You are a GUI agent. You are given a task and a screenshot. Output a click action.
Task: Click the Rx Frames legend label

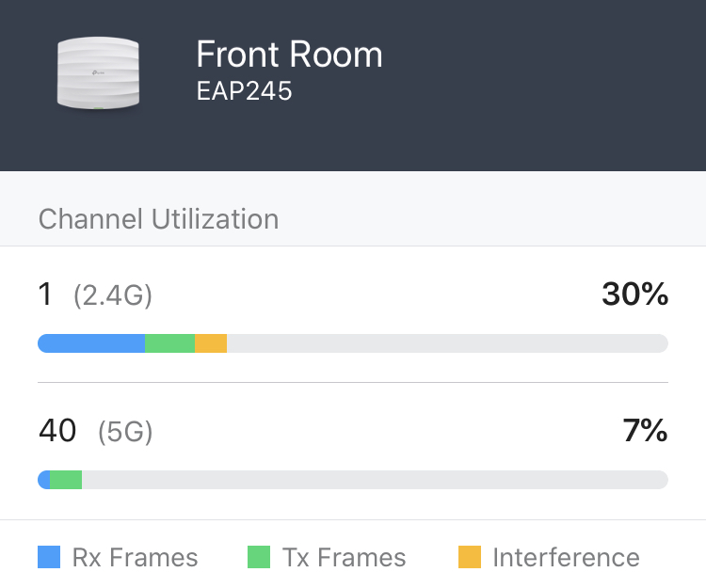tap(135, 557)
